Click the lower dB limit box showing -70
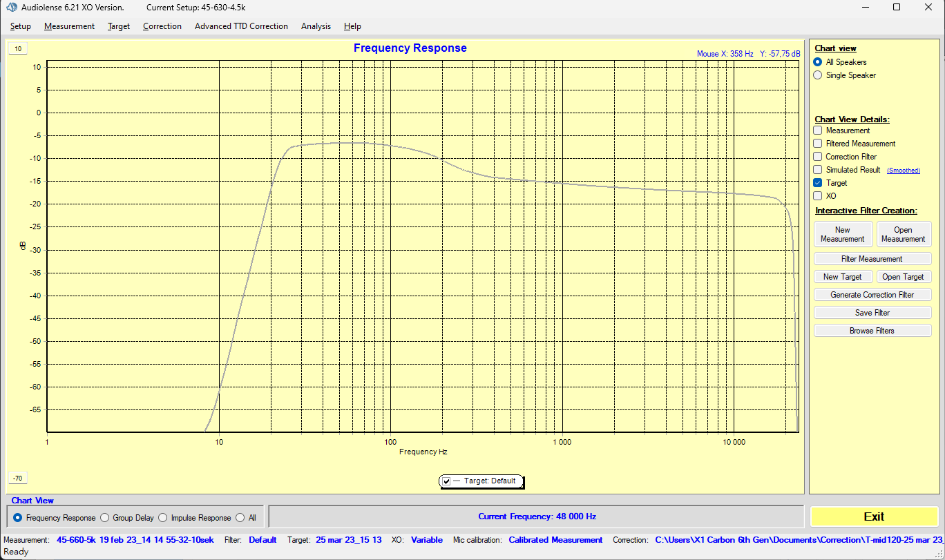945x560 pixels. 18,479
